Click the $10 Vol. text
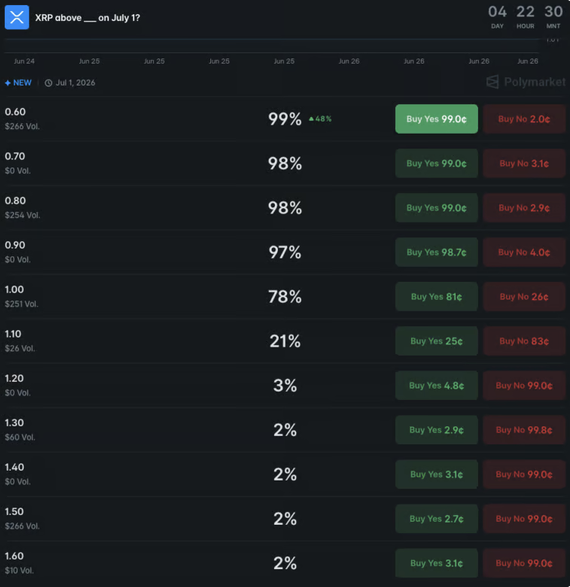Image resolution: width=570 pixels, height=587 pixels. click(x=19, y=571)
